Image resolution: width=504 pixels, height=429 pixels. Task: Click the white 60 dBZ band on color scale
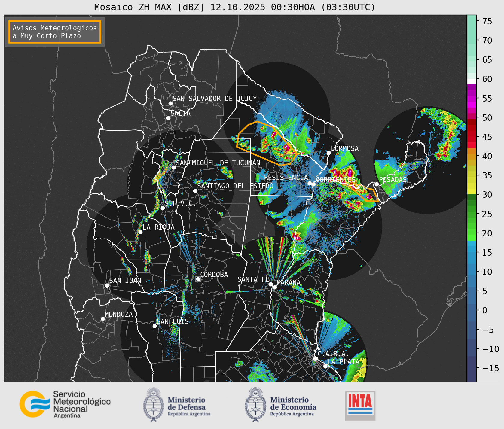(472, 81)
